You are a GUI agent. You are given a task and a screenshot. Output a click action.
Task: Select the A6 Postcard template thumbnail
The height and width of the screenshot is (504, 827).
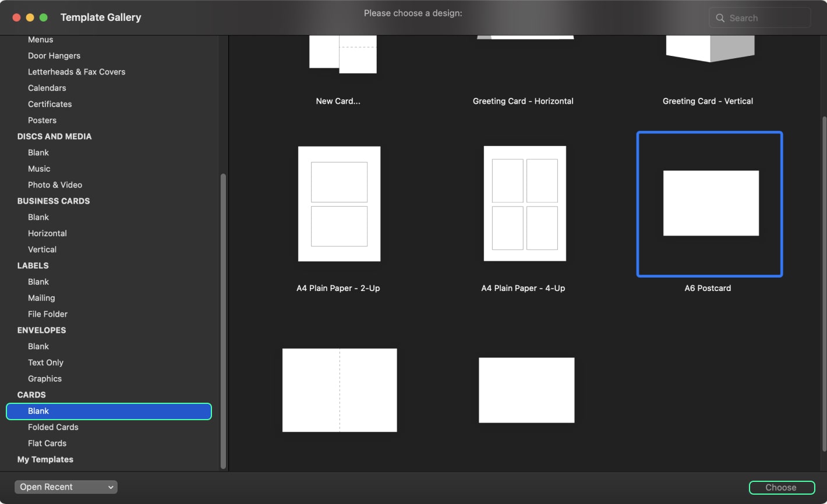pyautogui.click(x=711, y=203)
